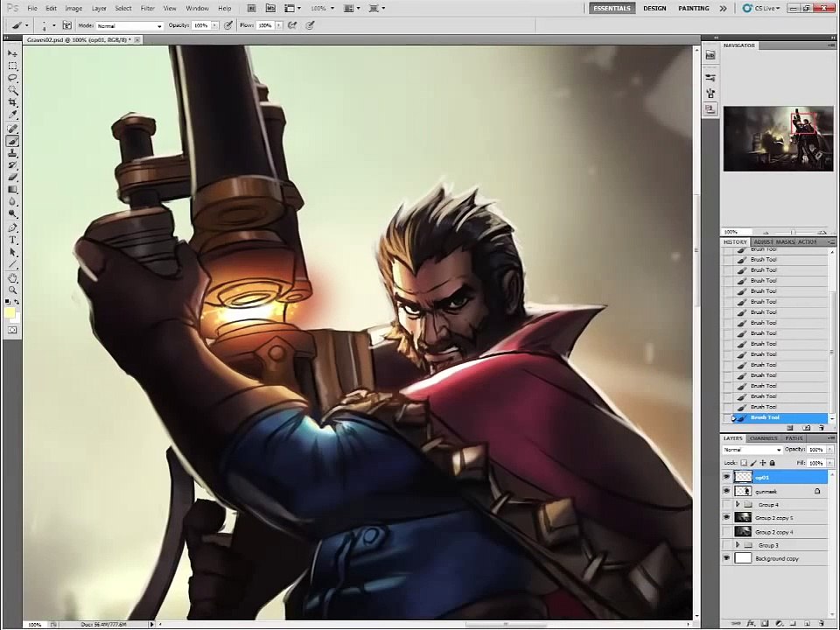Select the Clone Stamp tool
The width and height of the screenshot is (840, 630).
[12, 153]
